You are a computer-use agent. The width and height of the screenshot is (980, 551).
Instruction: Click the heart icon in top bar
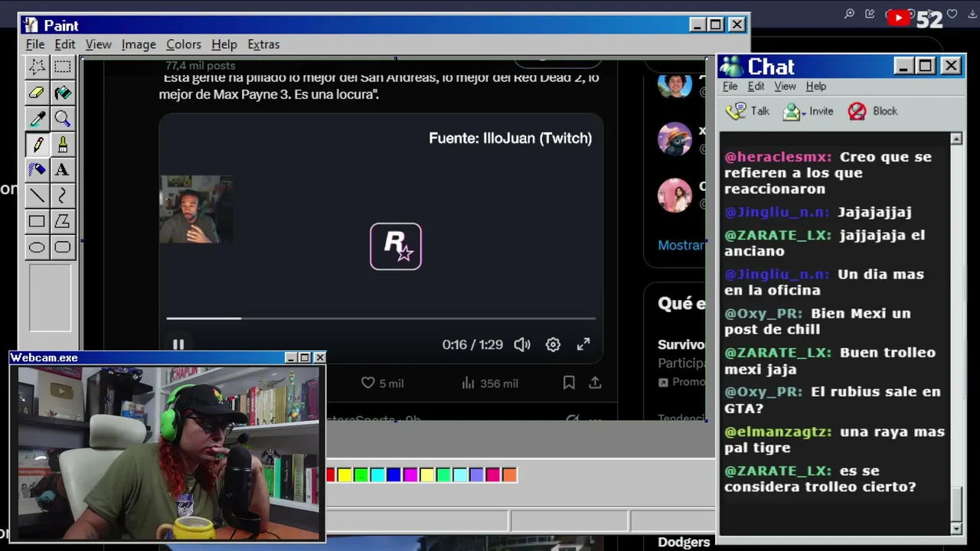(x=952, y=14)
